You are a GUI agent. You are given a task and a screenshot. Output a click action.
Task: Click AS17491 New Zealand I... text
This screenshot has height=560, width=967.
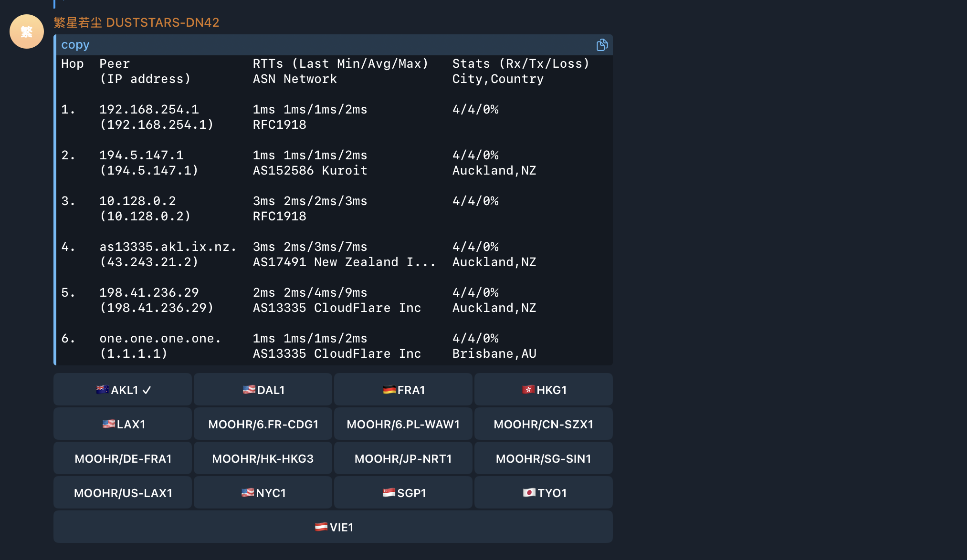(345, 262)
